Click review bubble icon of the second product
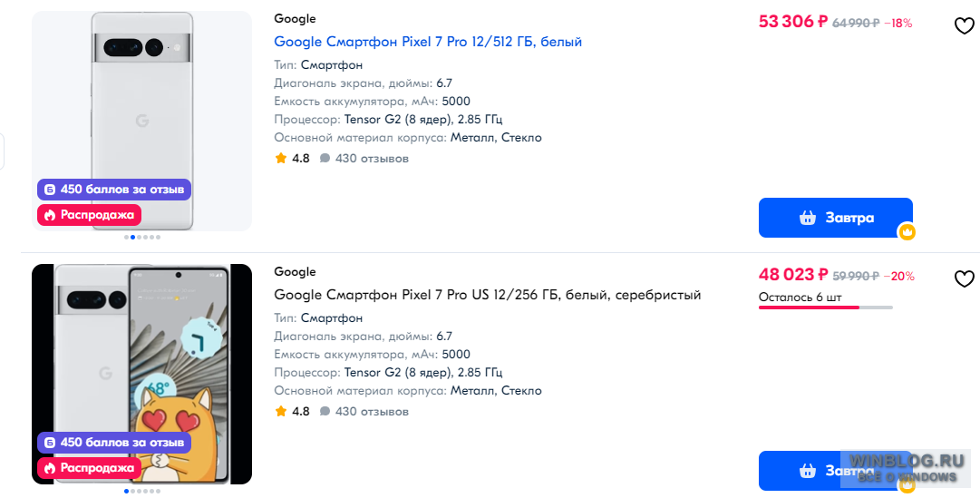Screen dimensions: 980x498 [325, 411]
